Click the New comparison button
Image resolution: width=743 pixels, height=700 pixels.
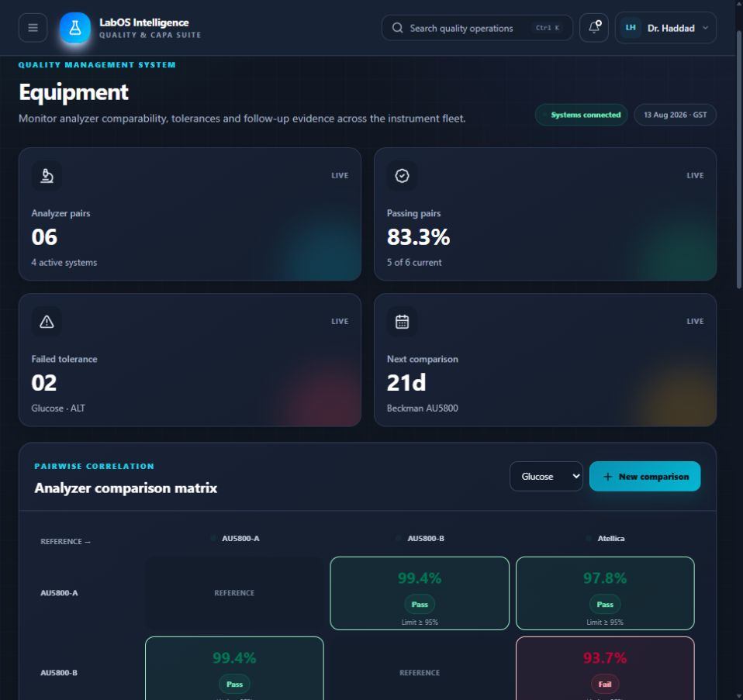click(645, 477)
